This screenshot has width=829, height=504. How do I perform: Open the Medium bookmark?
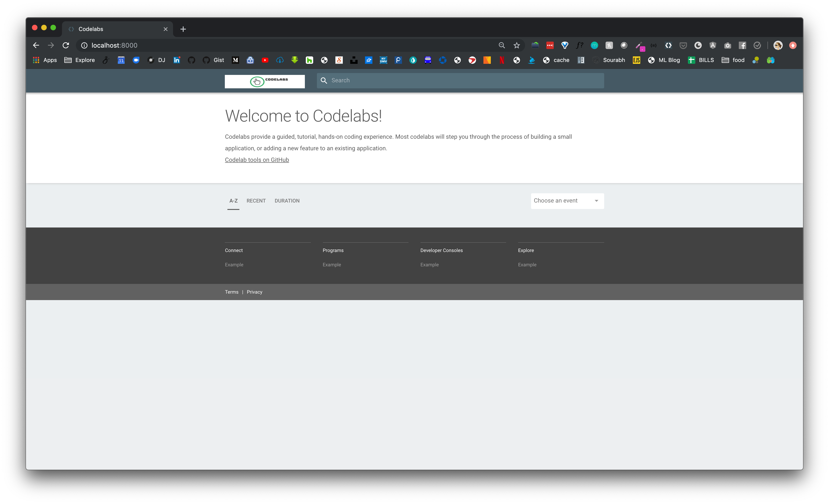click(x=235, y=60)
